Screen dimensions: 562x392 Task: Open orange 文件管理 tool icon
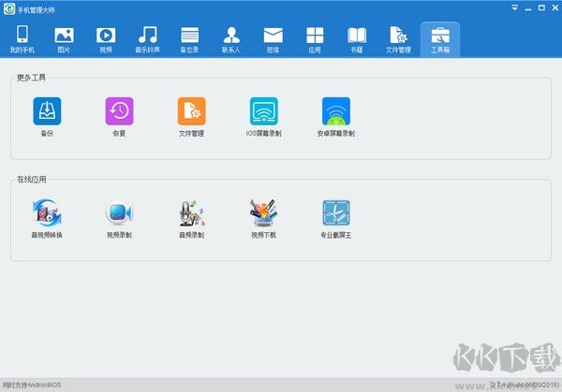pyautogui.click(x=191, y=117)
